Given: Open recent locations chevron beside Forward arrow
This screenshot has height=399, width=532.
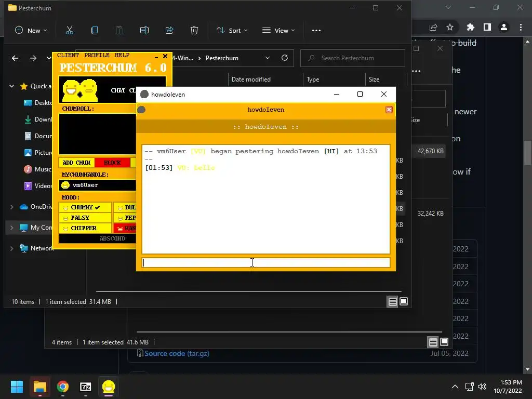Looking at the screenshot, I should [x=48, y=58].
